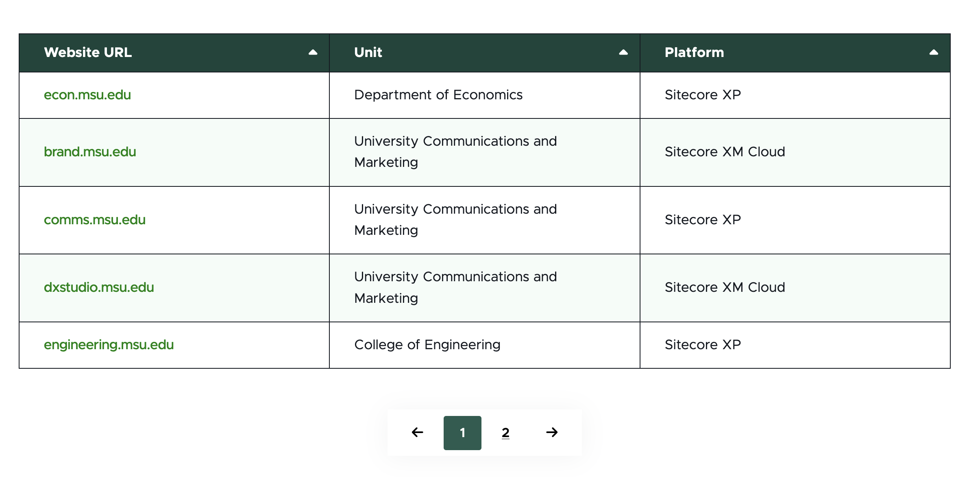Sort by the Unit column arrow icon

pyautogui.click(x=623, y=52)
